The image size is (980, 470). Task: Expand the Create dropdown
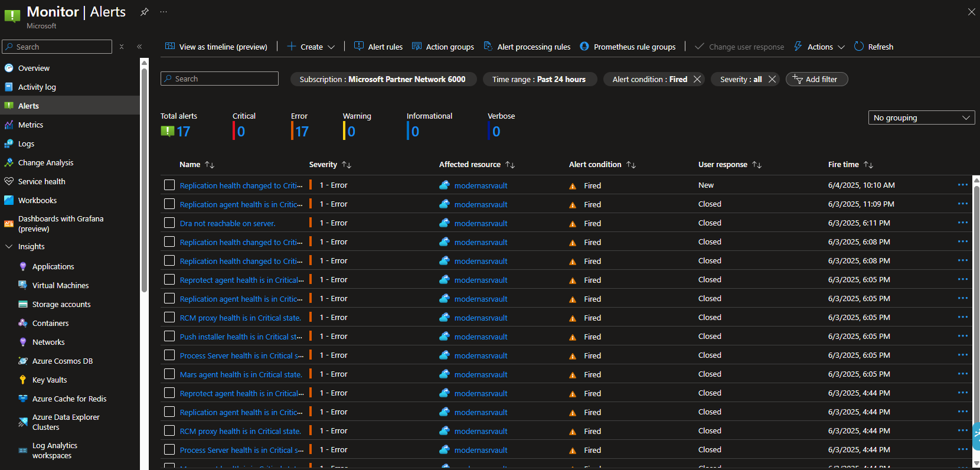coord(311,47)
